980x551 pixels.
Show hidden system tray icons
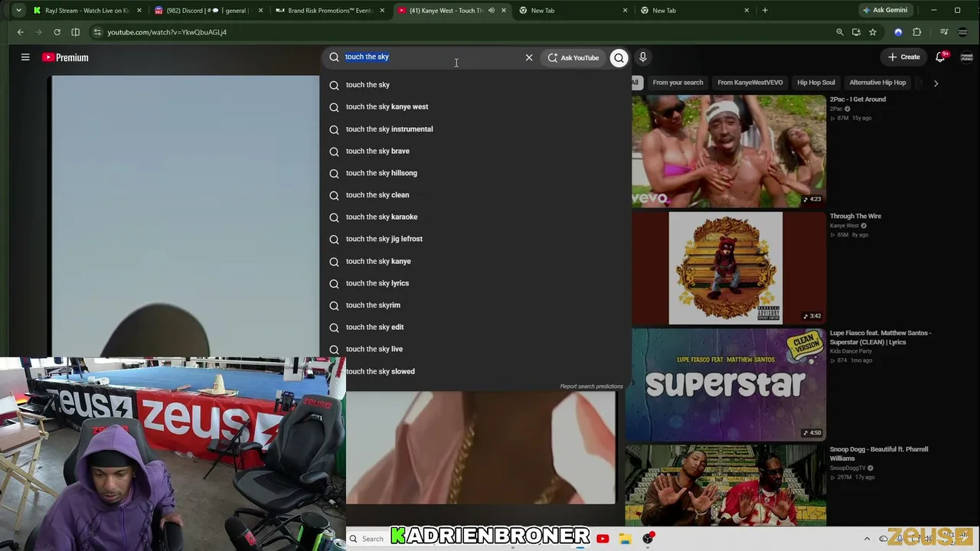pyautogui.click(x=867, y=539)
